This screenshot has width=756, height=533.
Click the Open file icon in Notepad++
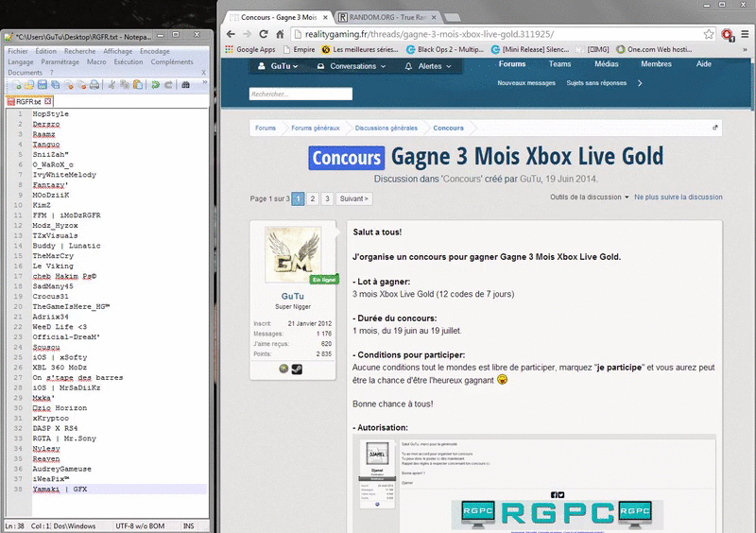pos(29,85)
